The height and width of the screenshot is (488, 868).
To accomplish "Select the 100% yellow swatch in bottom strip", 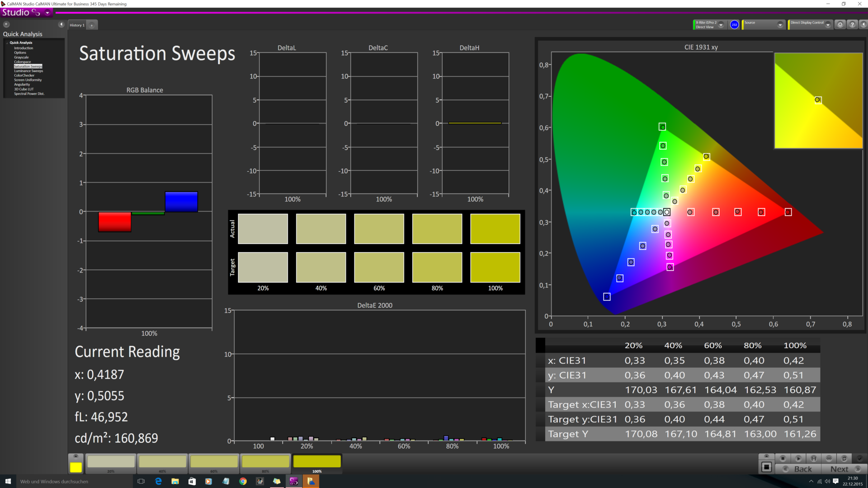I will pyautogui.click(x=317, y=462).
